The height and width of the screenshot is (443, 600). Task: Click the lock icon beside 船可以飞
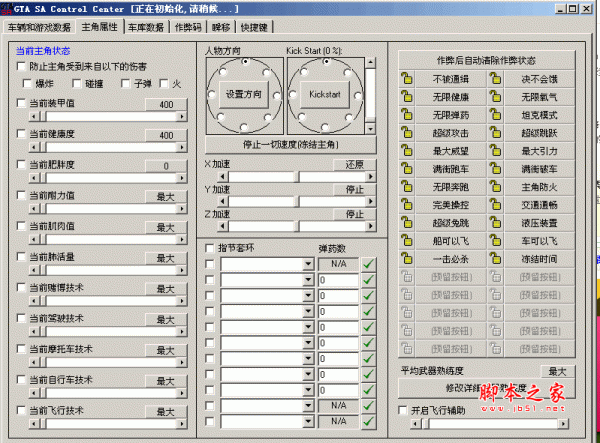(x=407, y=241)
